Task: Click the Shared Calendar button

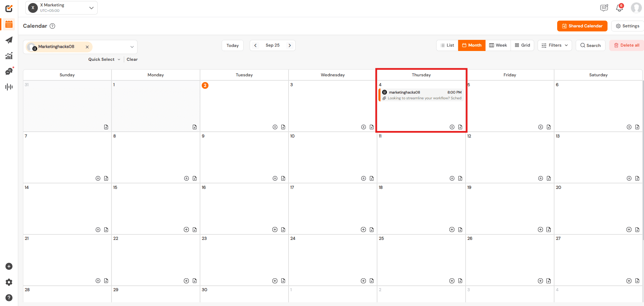Action: (x=582, y=26)
